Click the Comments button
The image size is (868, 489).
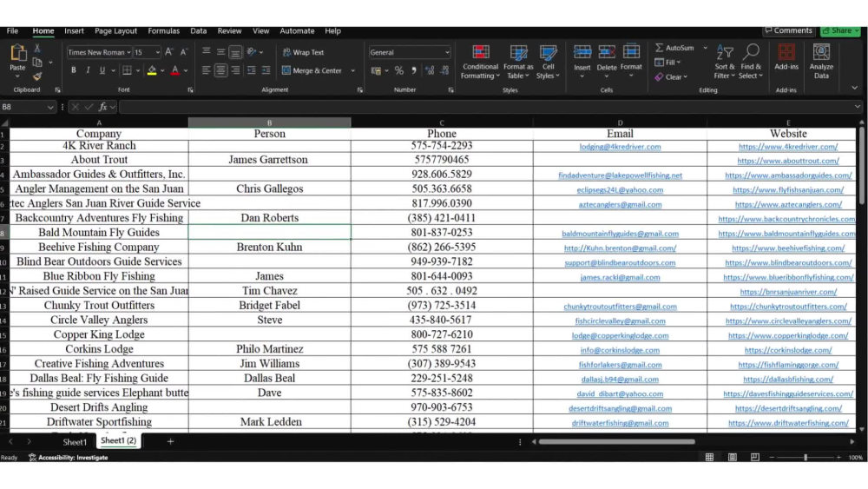(x=789, y=30)
